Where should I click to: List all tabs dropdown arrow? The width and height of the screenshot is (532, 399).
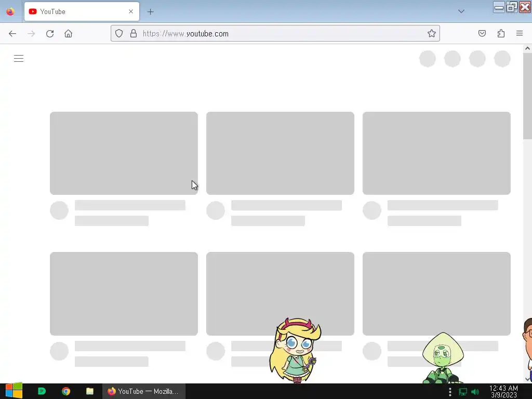tap(461, 11)
